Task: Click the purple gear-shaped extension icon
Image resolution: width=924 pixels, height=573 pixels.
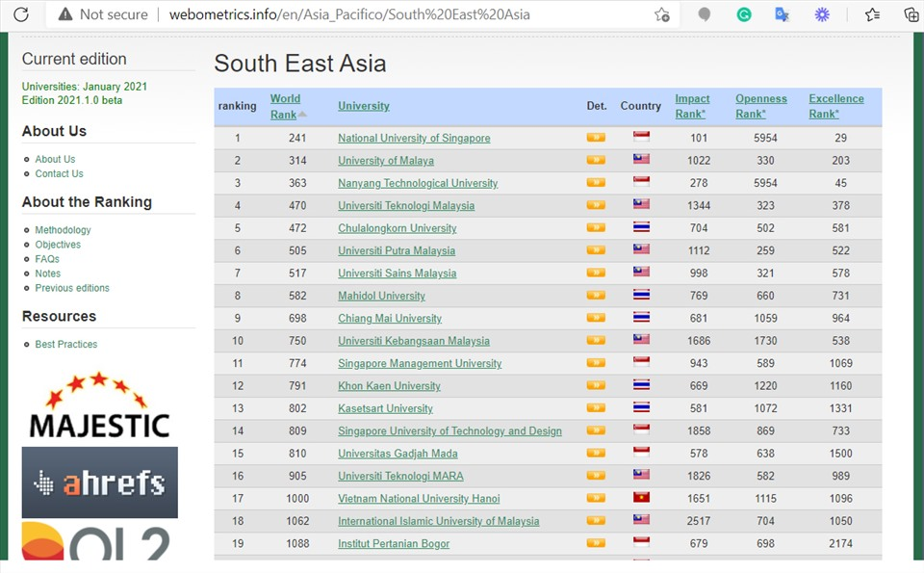Action: (x=822, y=14)
